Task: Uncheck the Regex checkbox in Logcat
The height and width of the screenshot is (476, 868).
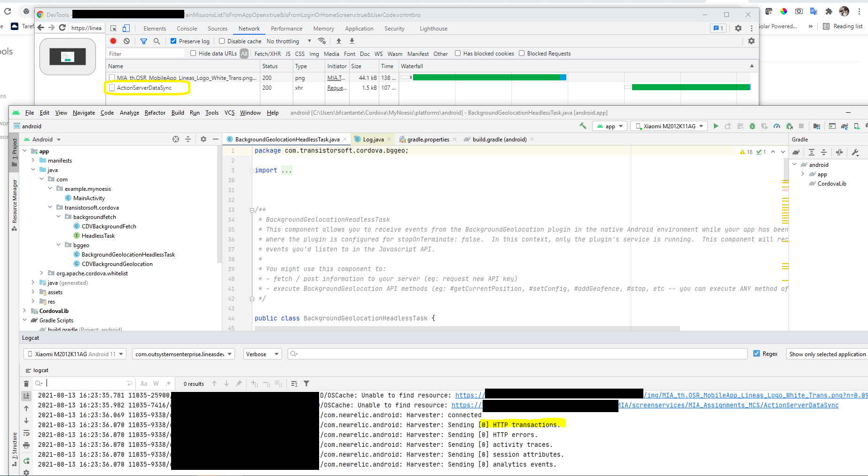Action: click(x=757, y=353)
